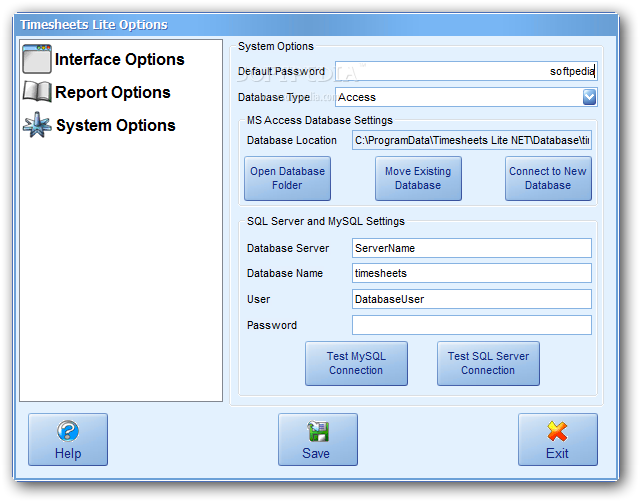Click the Database Type combo box showing Access
The image size is (640, 502).
pos(466,97)
